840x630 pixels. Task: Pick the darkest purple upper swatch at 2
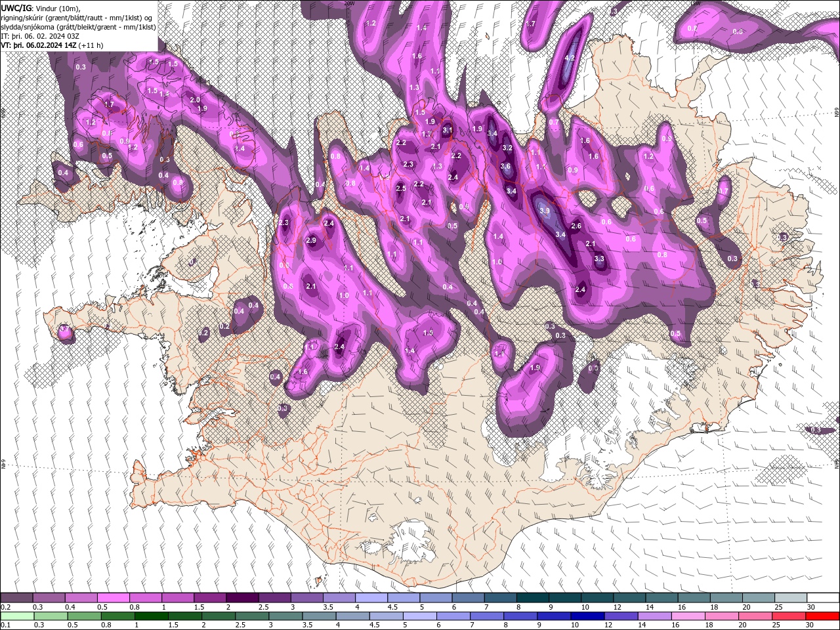[x=242, y=598]
